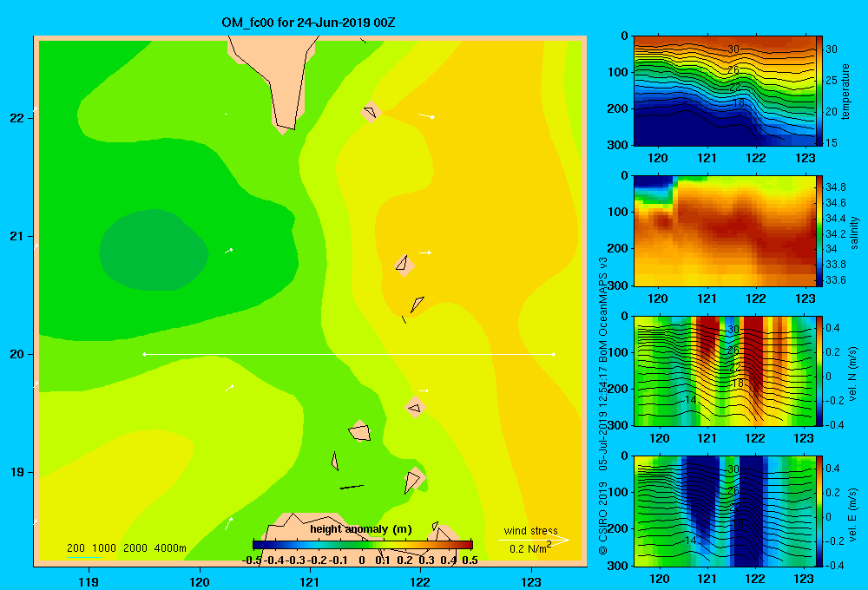The height and width of the screenshot is (590, 868).
Task: Select the 'height anomaly (m)' legend label
Action: [361, 529]
